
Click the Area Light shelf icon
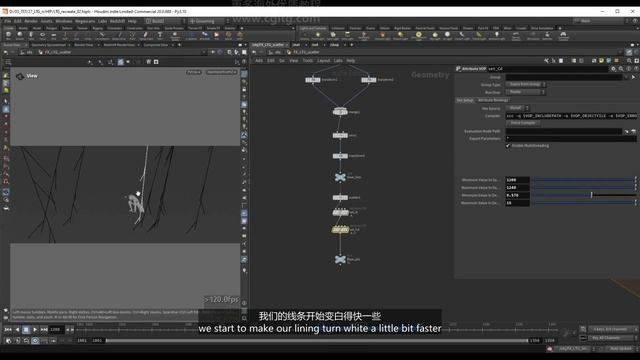point(347,36)
